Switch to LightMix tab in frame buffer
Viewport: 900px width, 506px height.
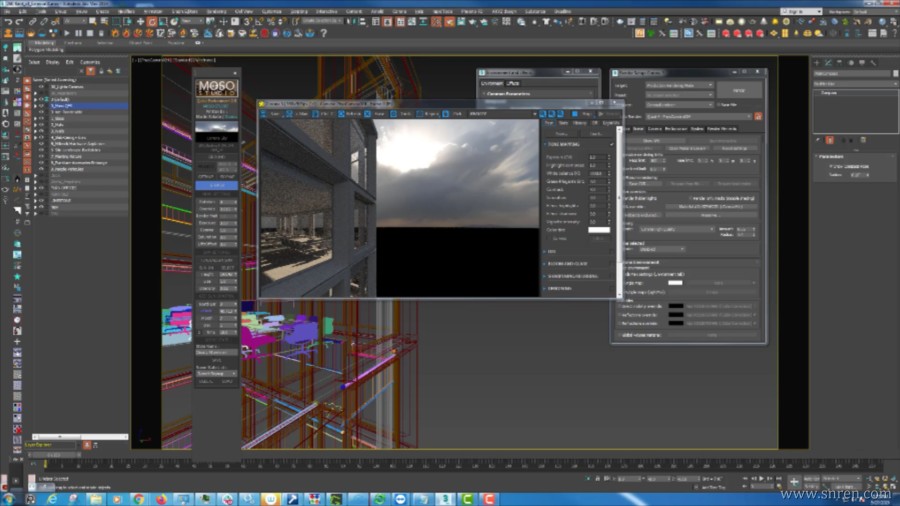610,123
